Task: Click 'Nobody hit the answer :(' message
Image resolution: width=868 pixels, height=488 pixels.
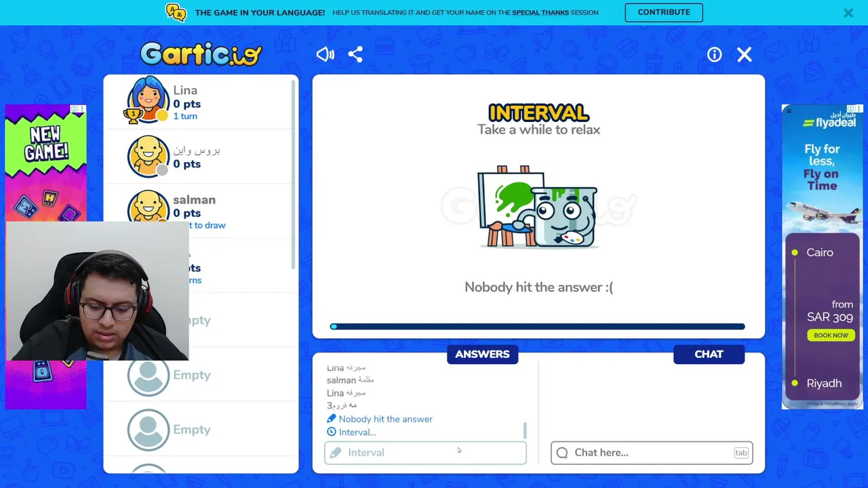Action: click(x=538, y=287)
